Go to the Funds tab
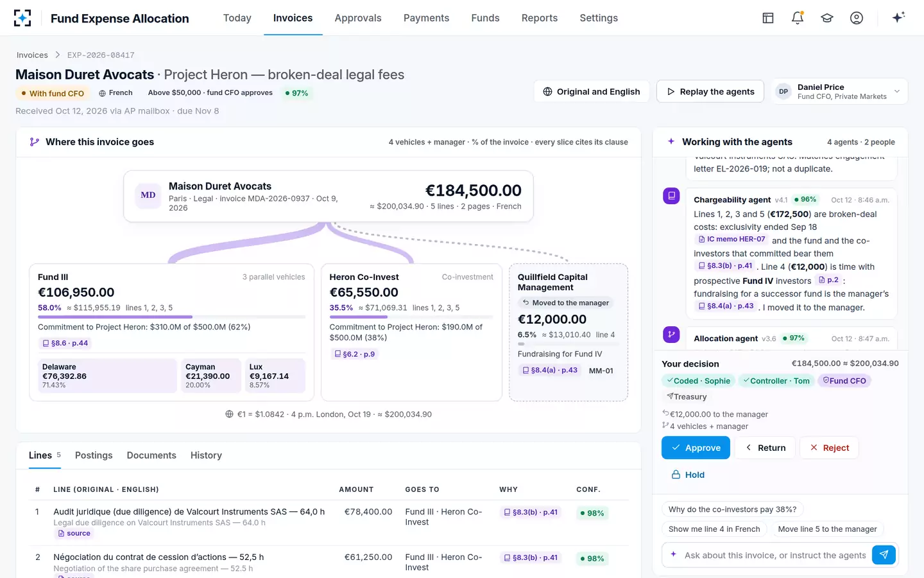 tap(485, 18)
